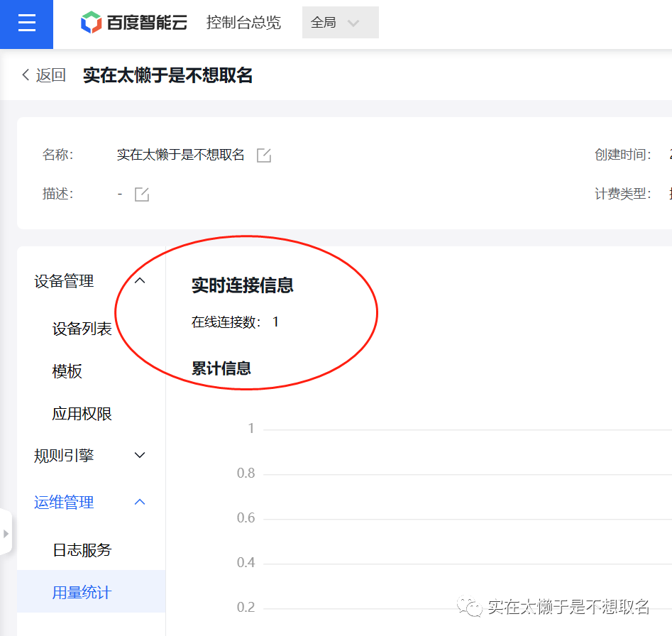Open the hamburger navigation menu
The width and height of the screenshot is (672, 636).
coord(26,23)
